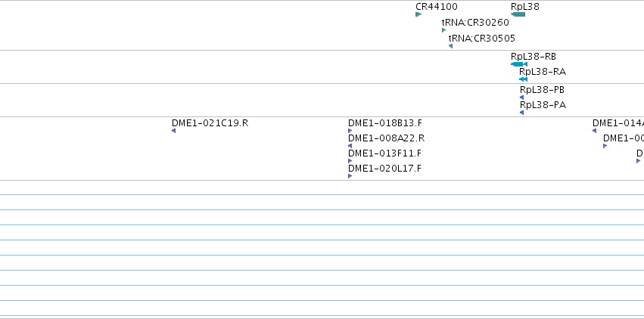Open the CR44100 gene label
Screen dimensions: 644x319
[x=437, y=7]
